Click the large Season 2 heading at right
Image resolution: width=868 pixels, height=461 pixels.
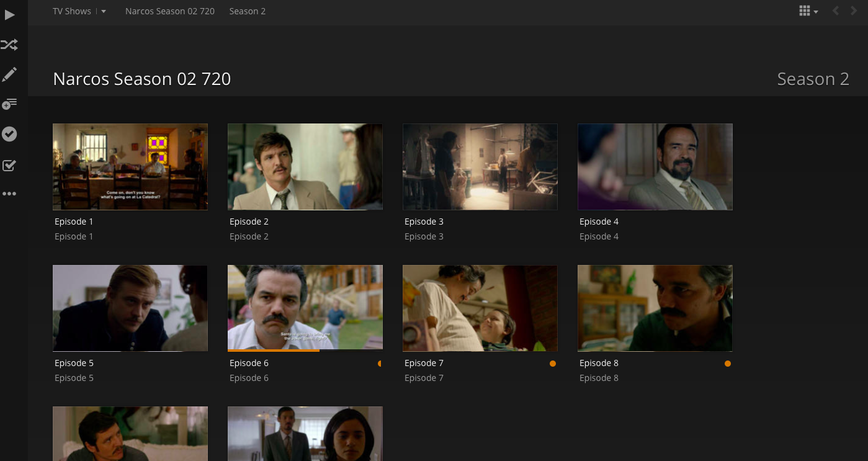(x=813, y=79)
